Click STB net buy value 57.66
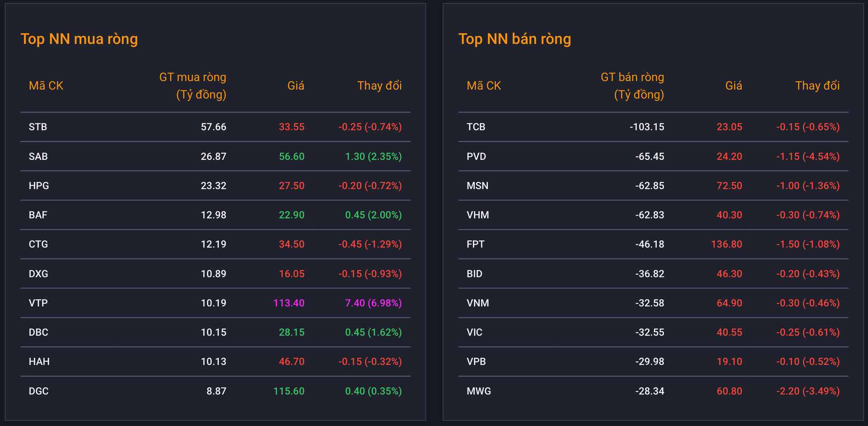The image size is (868, 426). point(213,127)
